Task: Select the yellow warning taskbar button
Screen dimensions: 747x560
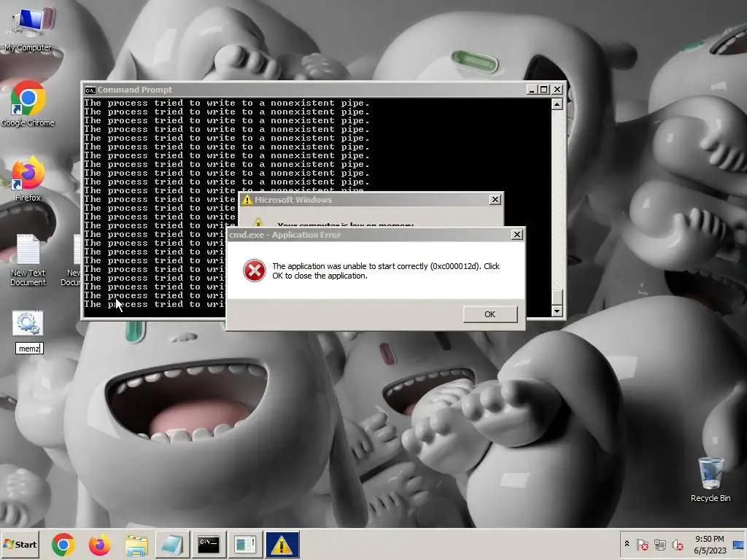Action: click(x=282, y=545)
